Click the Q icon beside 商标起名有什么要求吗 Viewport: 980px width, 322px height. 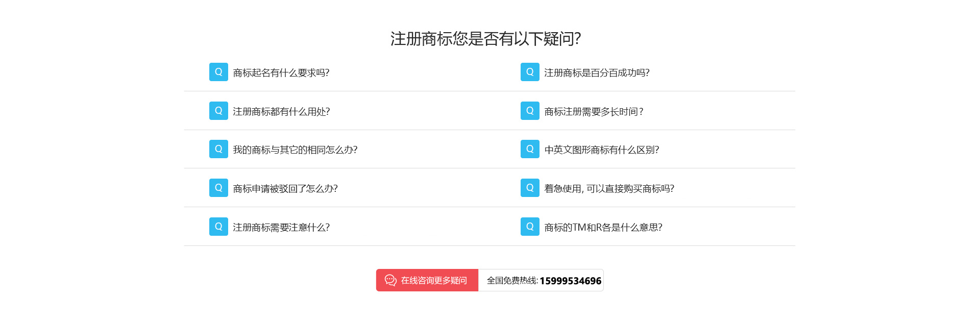coord(218,72)
